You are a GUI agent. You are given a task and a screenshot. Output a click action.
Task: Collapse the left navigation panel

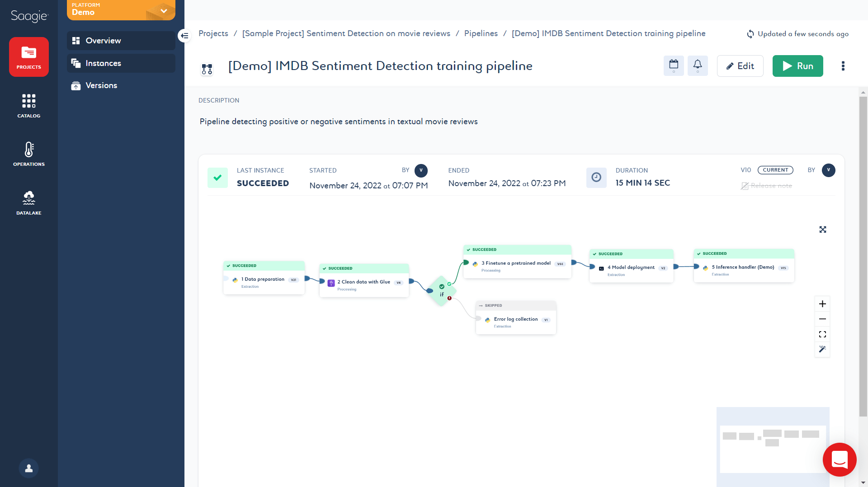click(x=184, y=36)
